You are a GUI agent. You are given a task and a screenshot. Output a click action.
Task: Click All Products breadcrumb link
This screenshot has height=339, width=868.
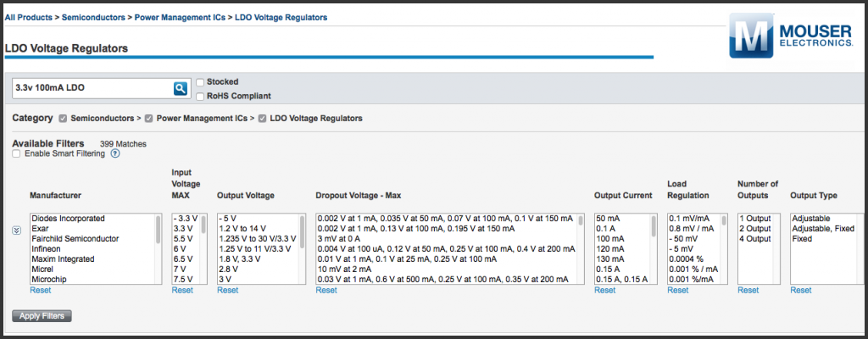[28, 18]
